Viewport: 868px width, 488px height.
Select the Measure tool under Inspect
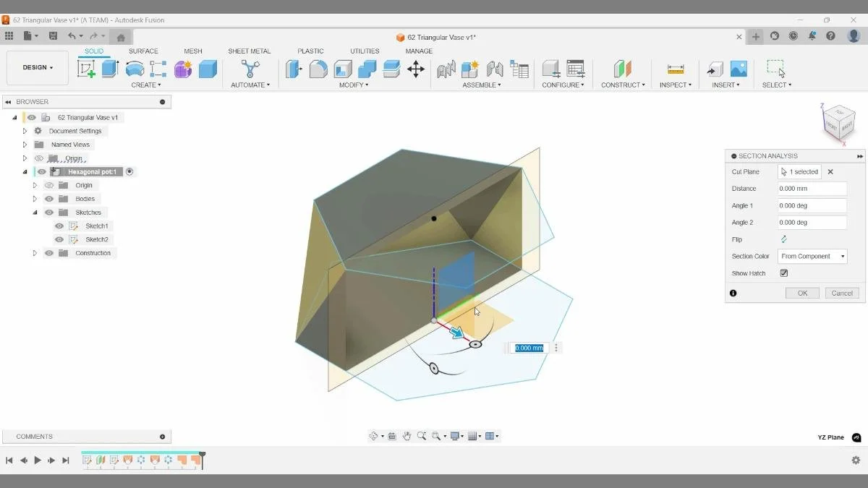[676, 69]
